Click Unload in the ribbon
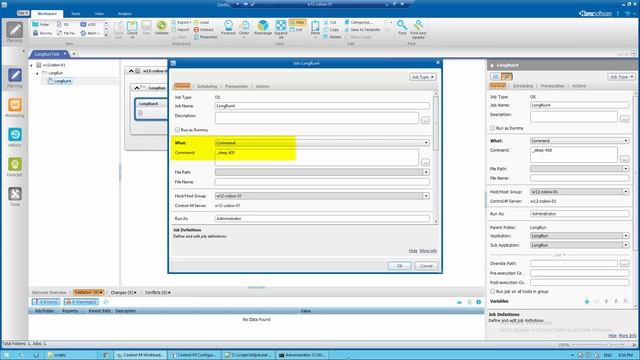640x360 pixels. [x=203, y=30]
